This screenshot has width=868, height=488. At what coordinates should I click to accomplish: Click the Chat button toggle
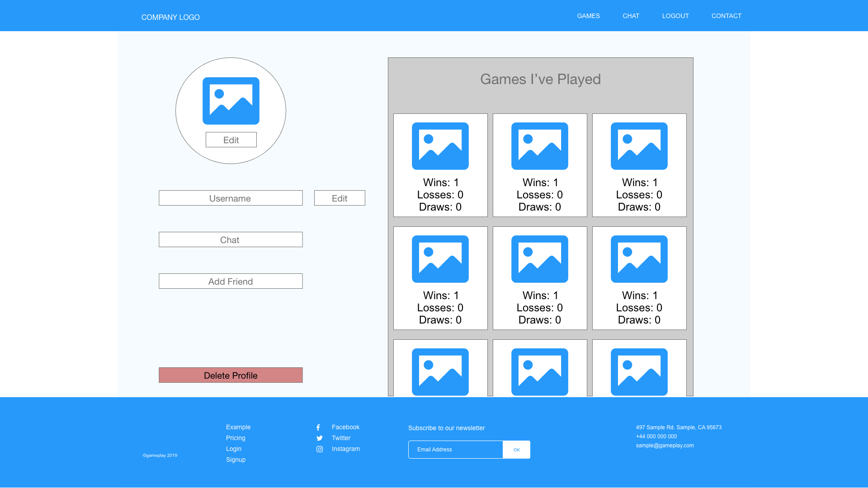pyautogui.click(x=231, y=239)
